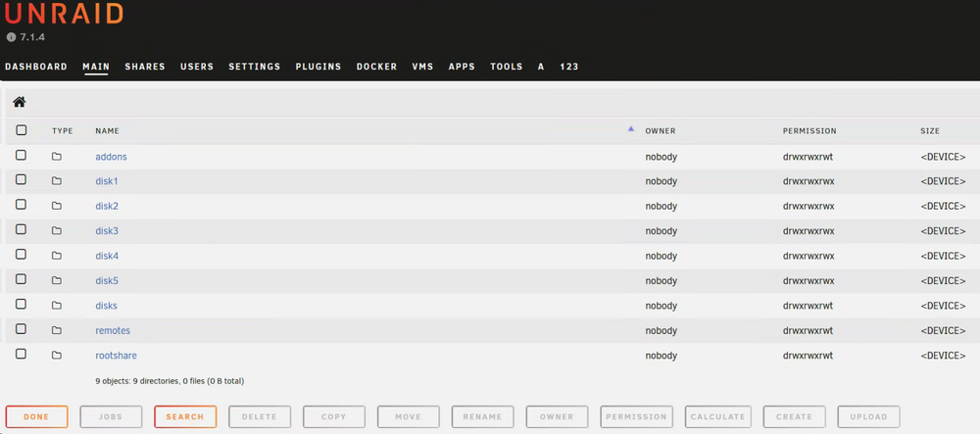This screenshot has width=980, height=434.
Task: Open the addons folder link
Action: click(112, 157)
